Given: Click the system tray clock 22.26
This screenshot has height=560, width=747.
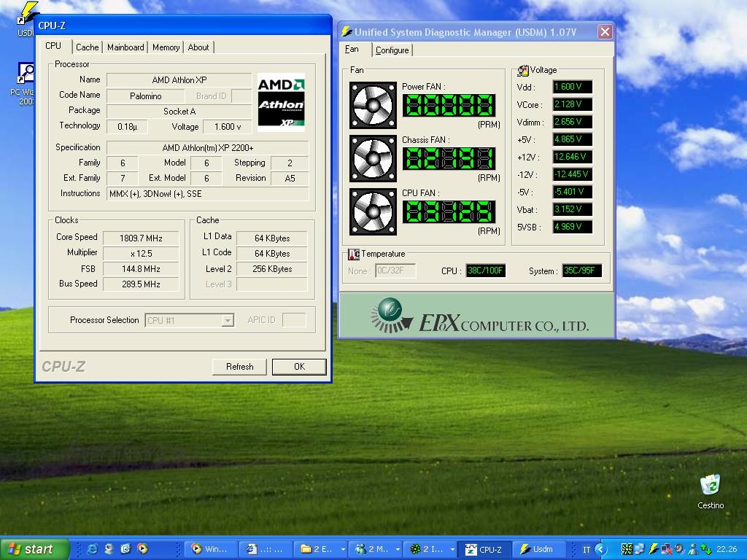Looking at the screenshot, I should tap(727, 550).
